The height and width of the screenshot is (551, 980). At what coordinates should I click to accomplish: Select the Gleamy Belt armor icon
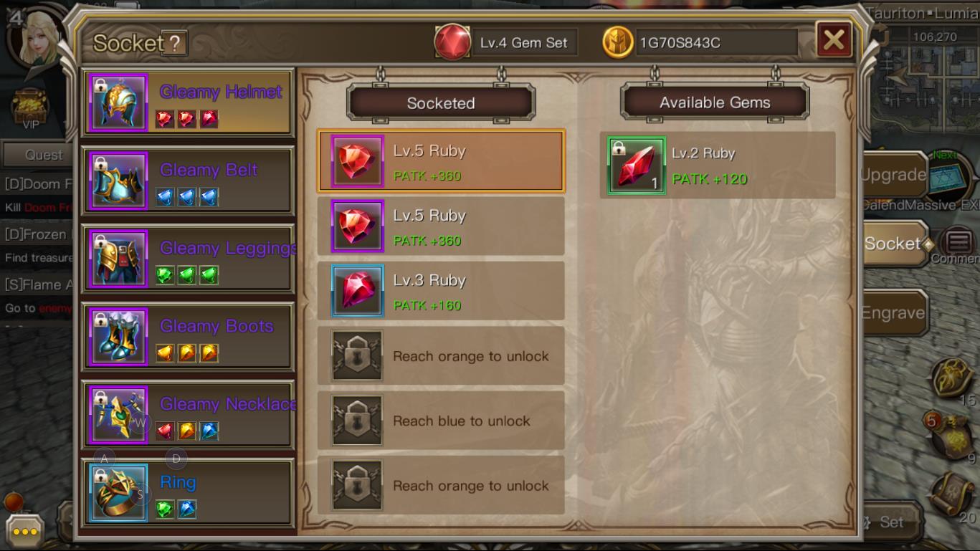click(x=119, y=181)
